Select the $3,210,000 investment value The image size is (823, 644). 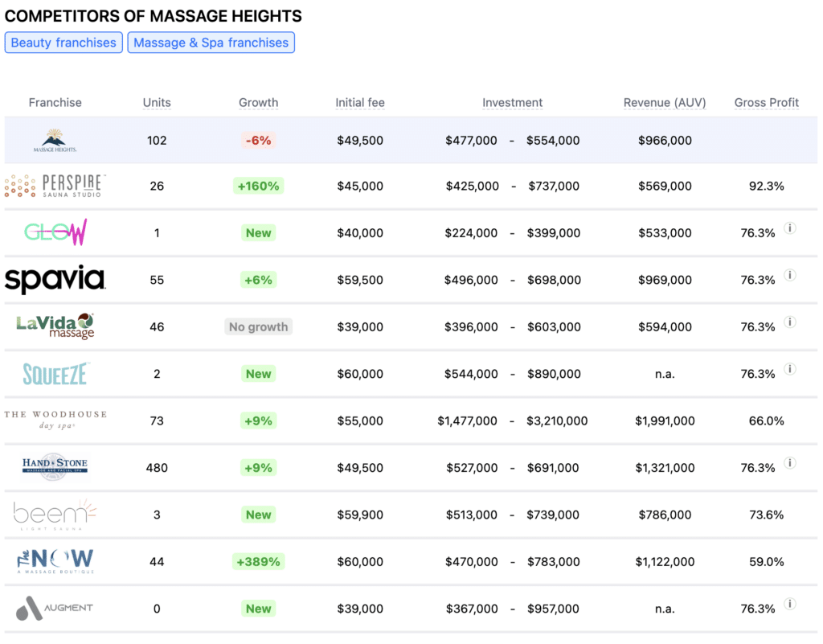pyautogui.click(x=557, y=420)
